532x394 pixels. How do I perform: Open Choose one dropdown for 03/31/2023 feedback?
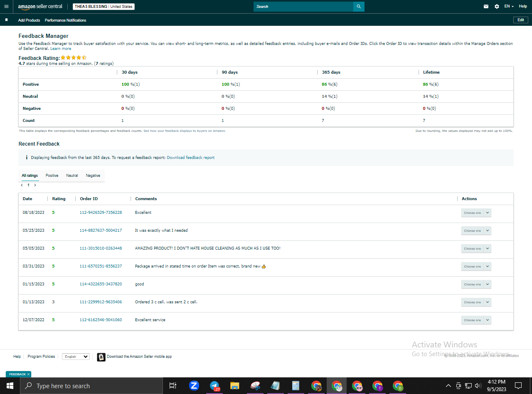tap(476, 266)
